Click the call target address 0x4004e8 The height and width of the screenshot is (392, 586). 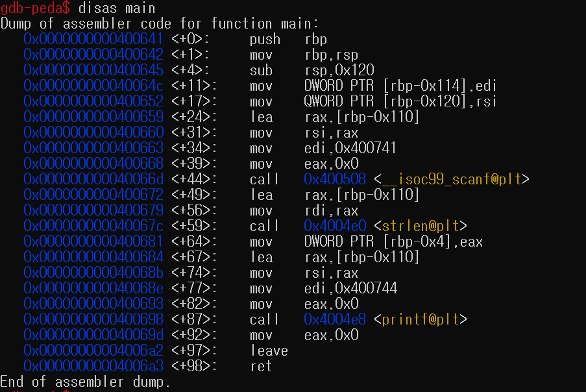point(335,319)
